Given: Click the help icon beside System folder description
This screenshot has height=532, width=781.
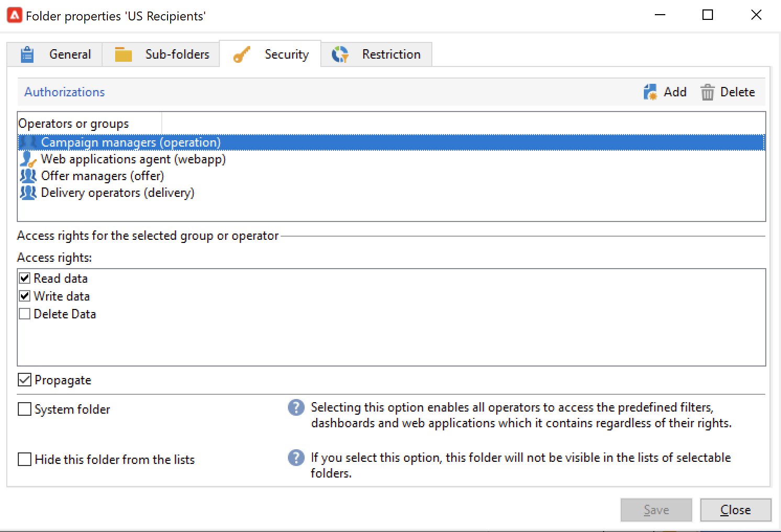Looking at the screenshot, I should click(x=296, y=407).
